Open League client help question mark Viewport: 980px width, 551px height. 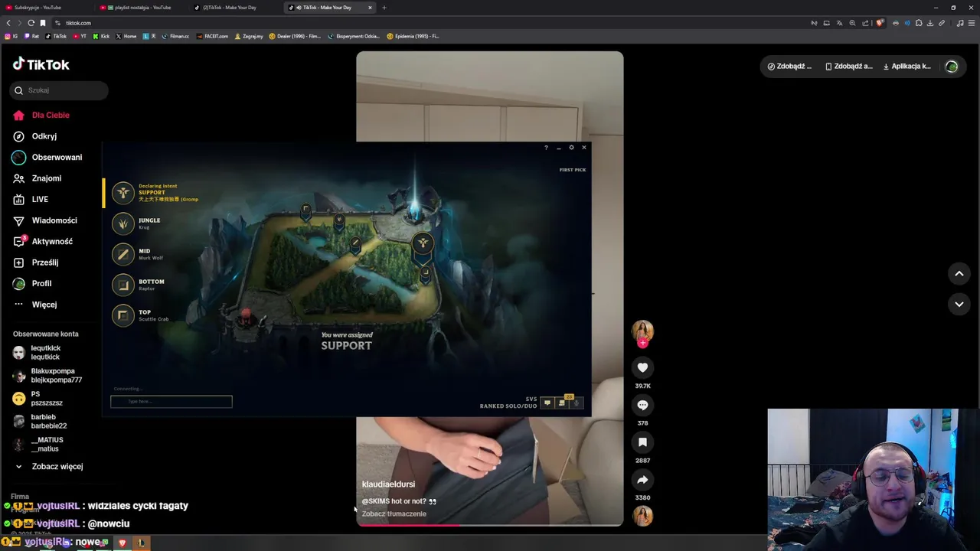pyautogui.click(x=546, y=148)
